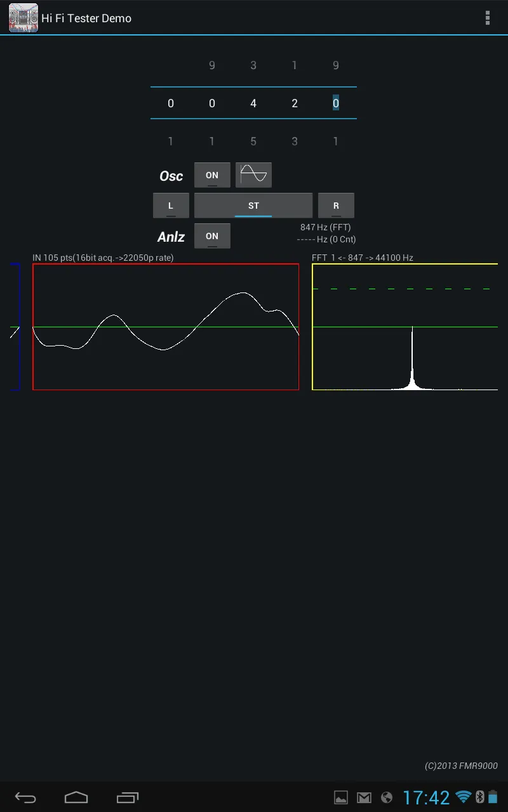Open the picture notification in status bar
The image size is (508, 812).
(341, 797)
